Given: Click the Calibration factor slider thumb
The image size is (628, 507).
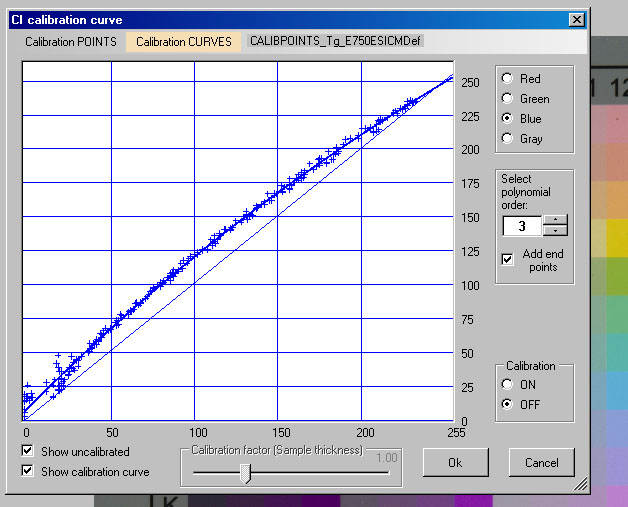Looking at the screenshot, I should coord(246,473).
